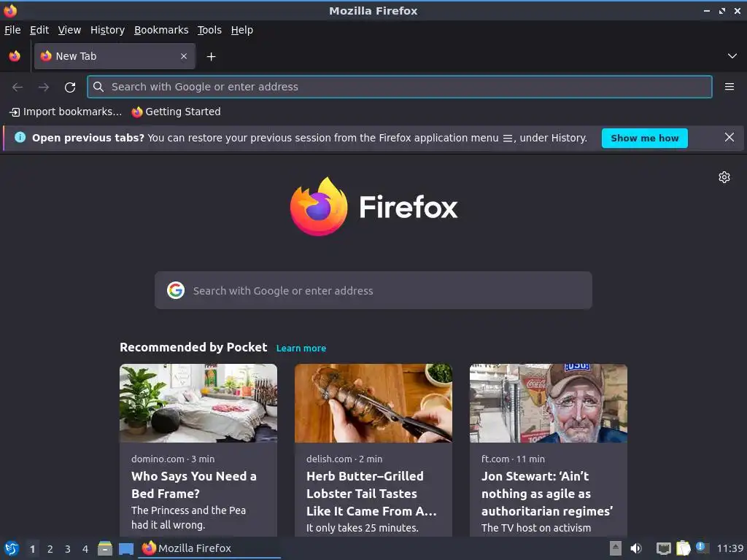Click 'delish.com · 2 min' source text
The height and width of the screenshot is (560, 747).
coord(344,459)
